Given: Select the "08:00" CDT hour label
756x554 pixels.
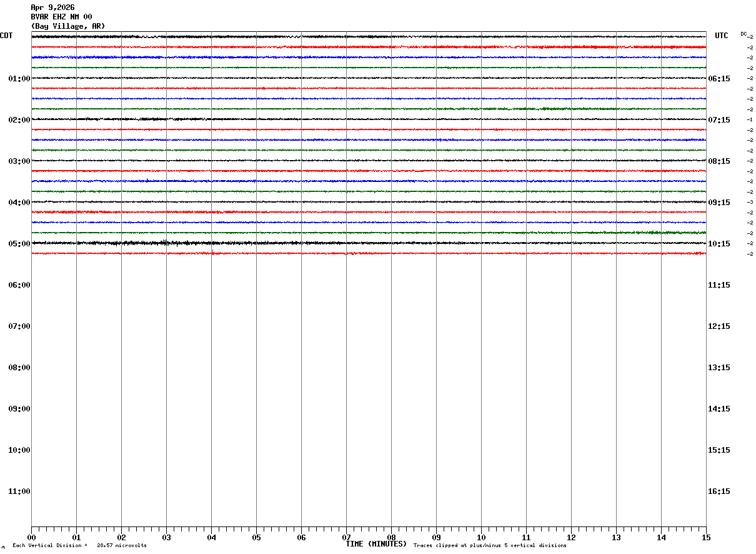Looking at the screenshot, I should point(19,368).
